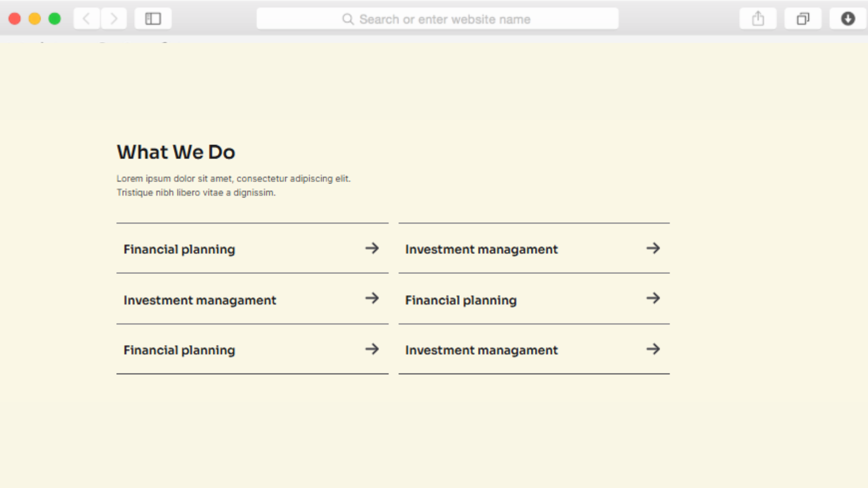Screen dimensions: 868x488
Task: Open the top-right Investment managament link
Action: tap(481, 249)
